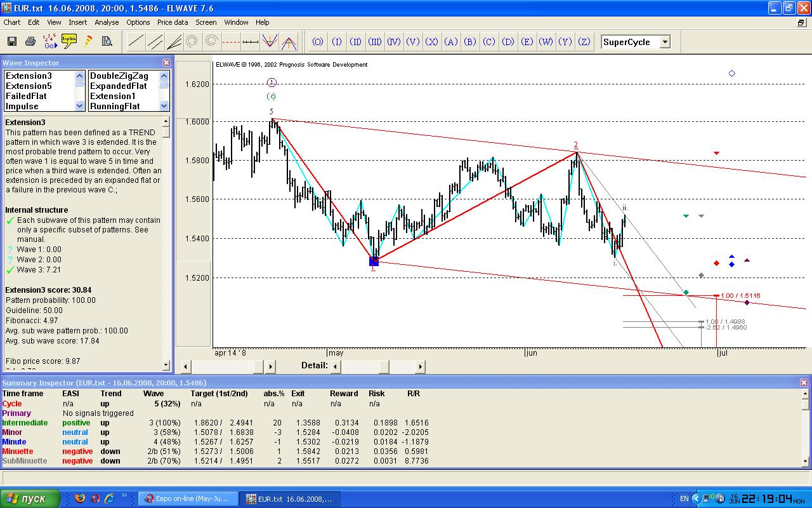Screen dimensions: 812x508
Task: Click down arrow of Extension3 pattern list
Action: click(79, 106)
